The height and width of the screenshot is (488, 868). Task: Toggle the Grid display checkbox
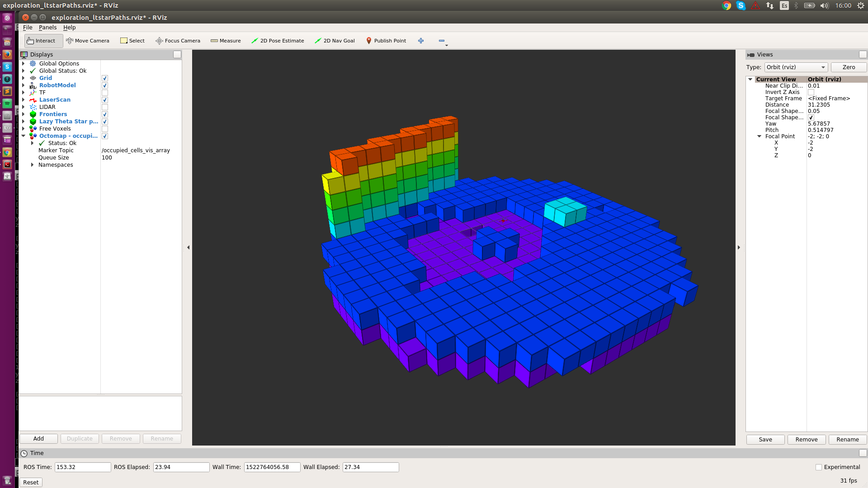[x=105, y=78]
